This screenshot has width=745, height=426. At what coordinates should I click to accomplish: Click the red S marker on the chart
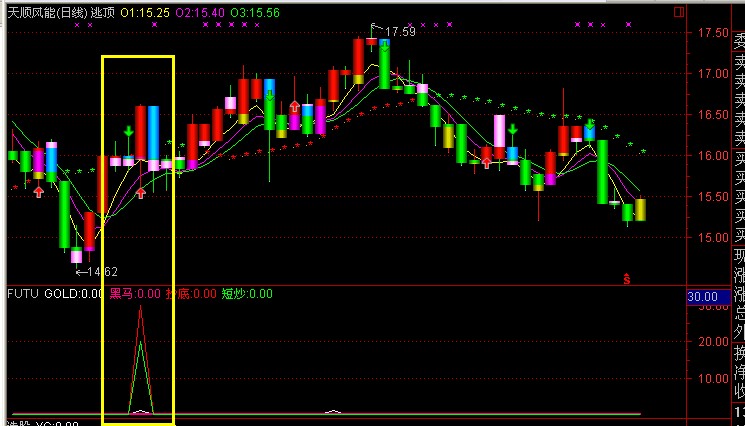[627, 279]
